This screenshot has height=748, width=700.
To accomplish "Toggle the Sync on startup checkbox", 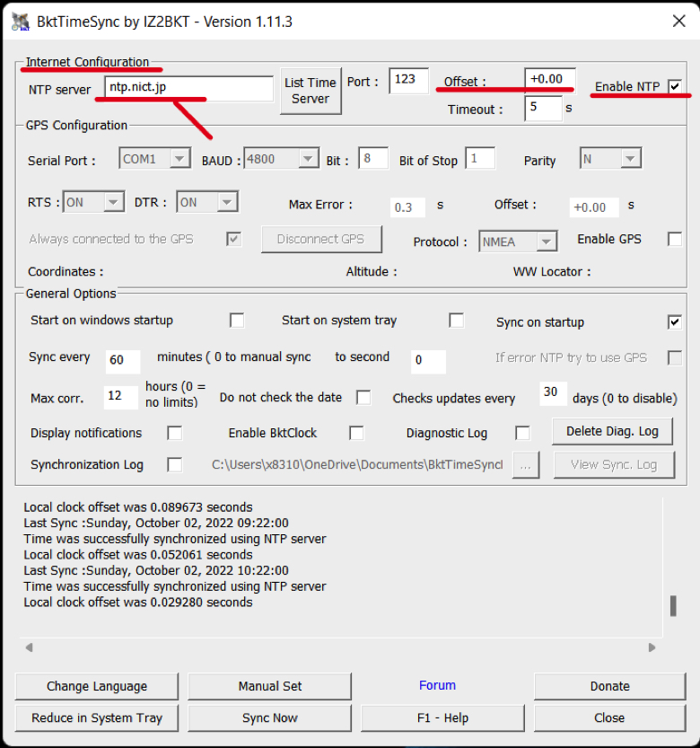I will tap(675, 322).
